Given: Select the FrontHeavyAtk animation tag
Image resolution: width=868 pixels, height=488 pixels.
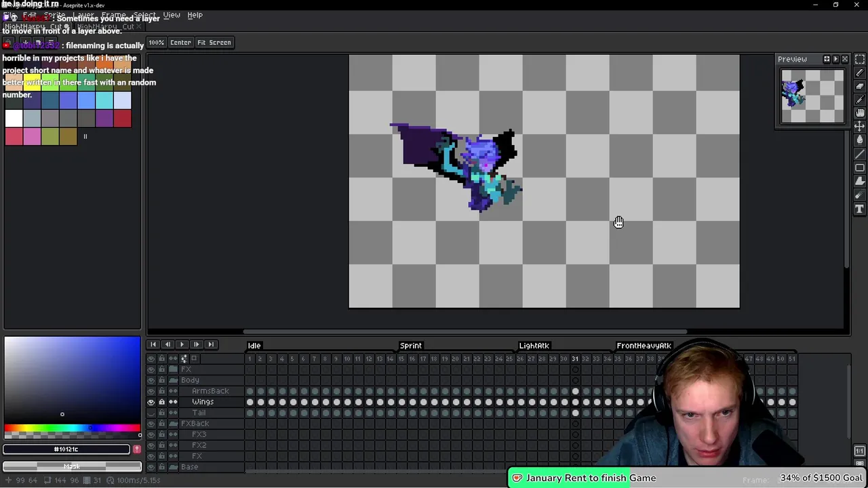Looking at the screenshot, I should (644, 346).
